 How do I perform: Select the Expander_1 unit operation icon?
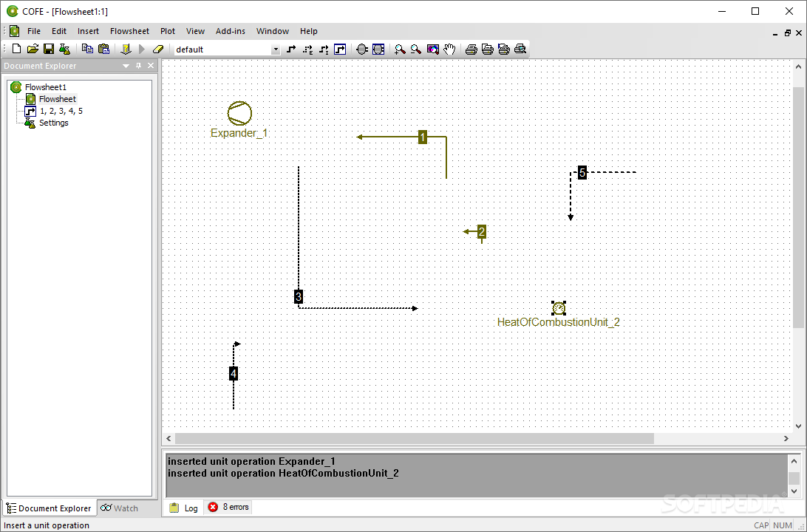pos(240,113)
